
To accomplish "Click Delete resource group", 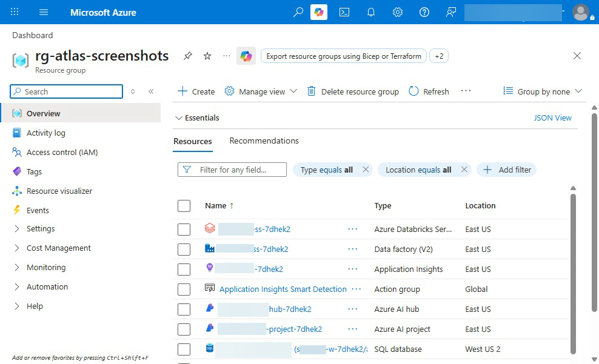I will coord(353,91).
